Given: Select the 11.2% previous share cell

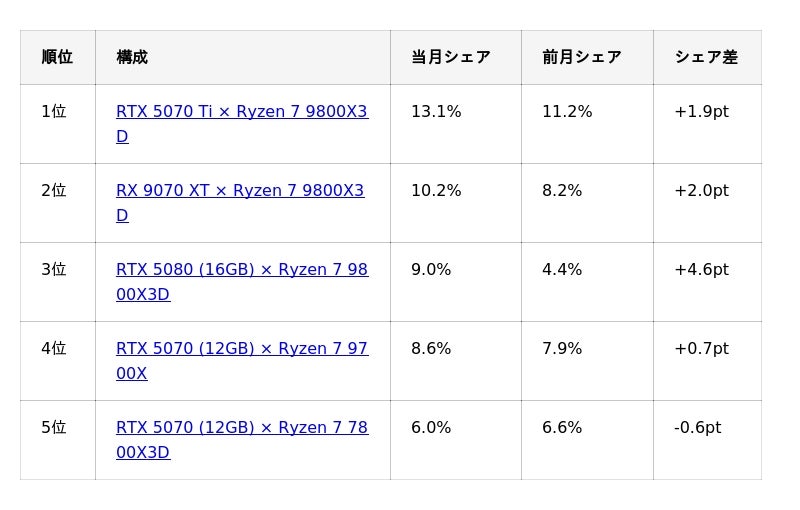Looking at the screenshot, I should coord(587,124).
